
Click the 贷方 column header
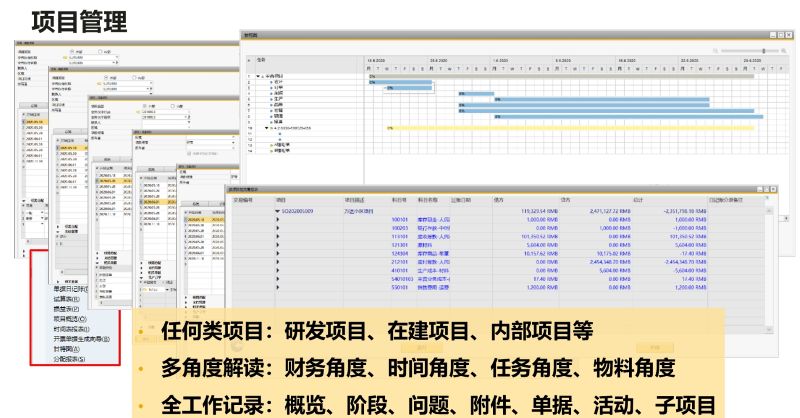[x=566, y=200]
